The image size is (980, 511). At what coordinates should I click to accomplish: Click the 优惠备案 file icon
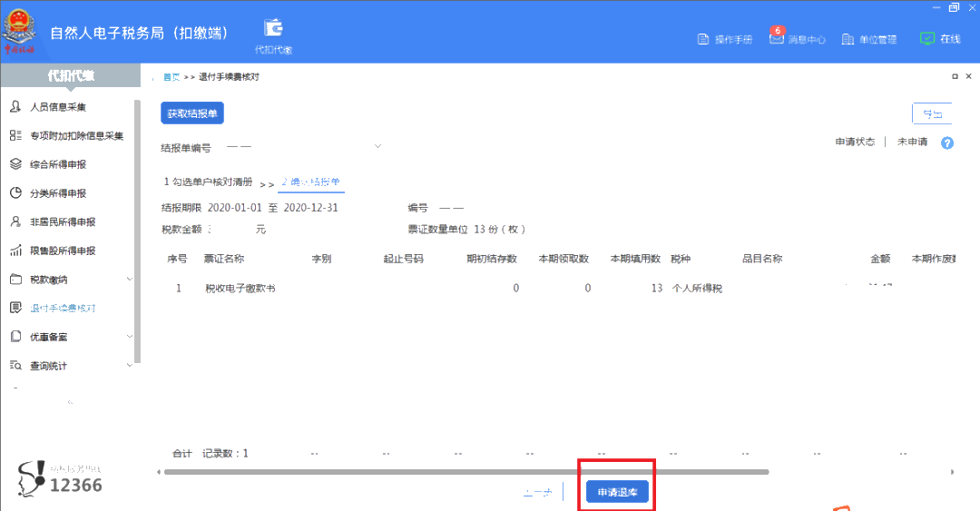[15, 337]
